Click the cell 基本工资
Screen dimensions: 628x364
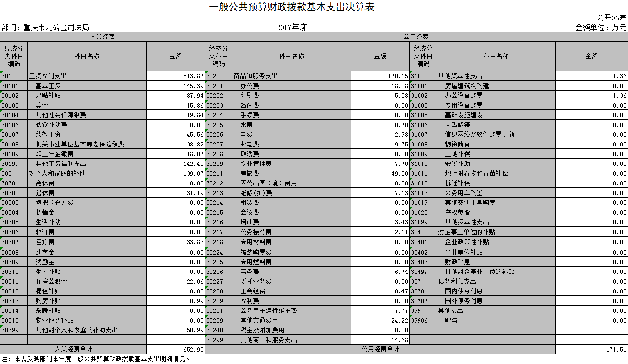[87, 86]
